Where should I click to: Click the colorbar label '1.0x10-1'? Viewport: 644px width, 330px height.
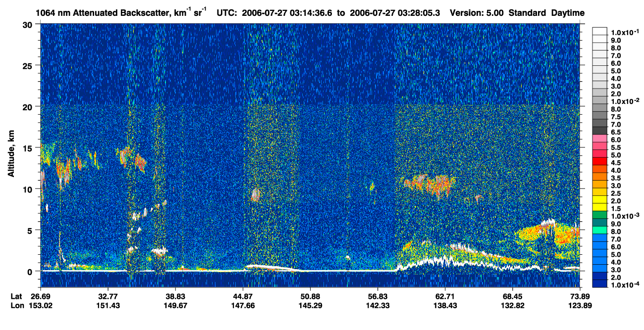(x=624, y=32)
